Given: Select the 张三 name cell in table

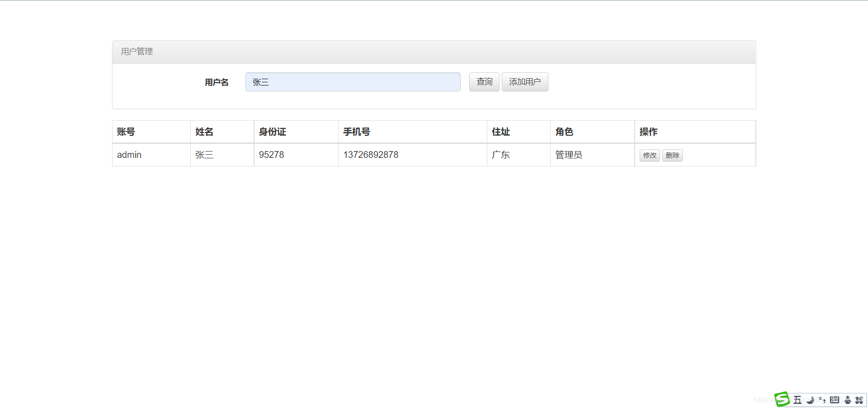Looking at the screenshot, I should [222, 155].
